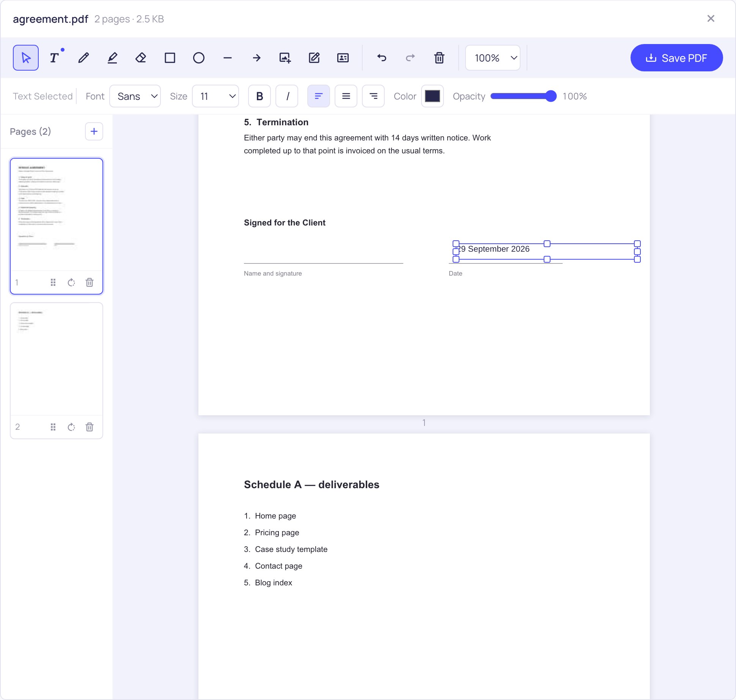Align text to the right
736x700 pixels.
(373, 96)
